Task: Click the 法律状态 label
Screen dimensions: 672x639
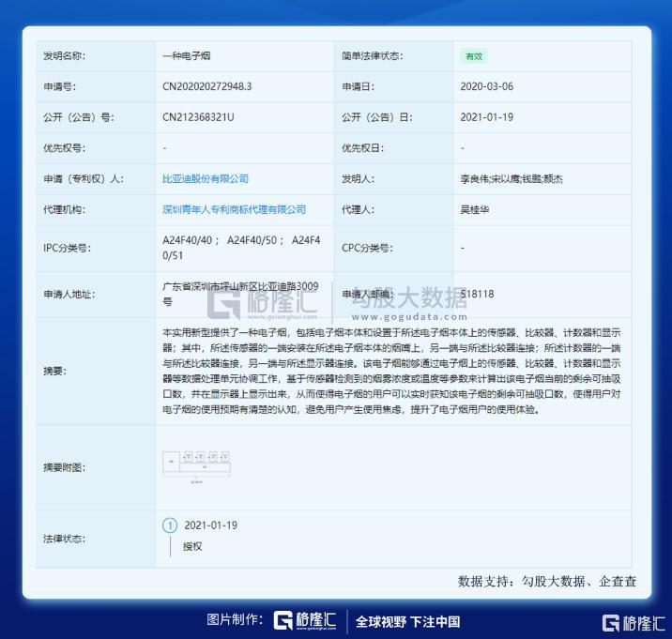Action: tap(64, 539)
